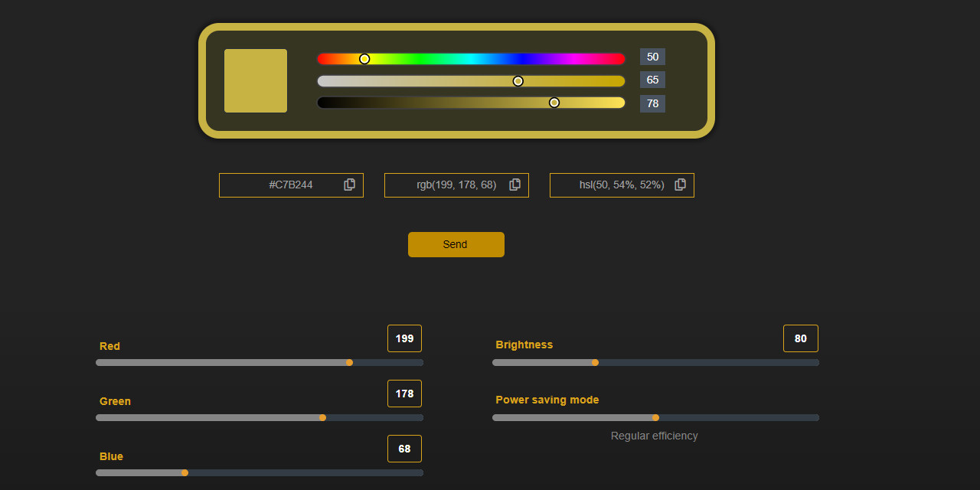The image size is (980, 490).
Task: Select the saturation badge showing 65
Action: click(x=652, y=80)
